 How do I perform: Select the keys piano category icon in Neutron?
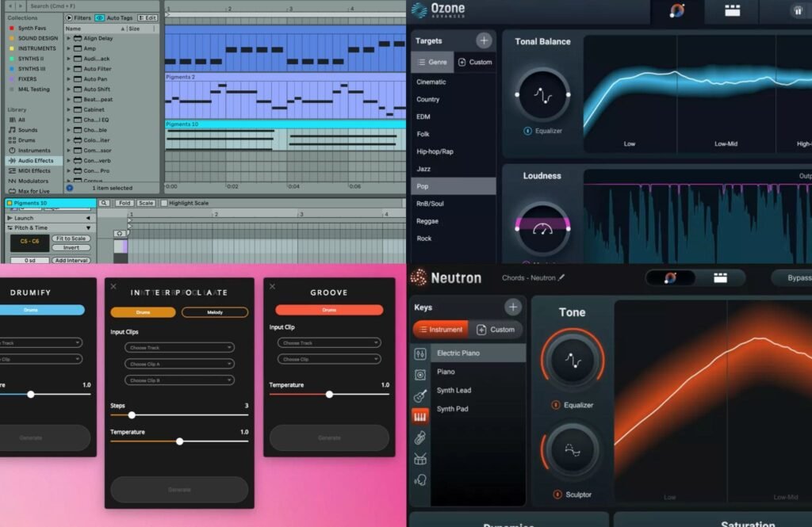(x=420, y=417)
